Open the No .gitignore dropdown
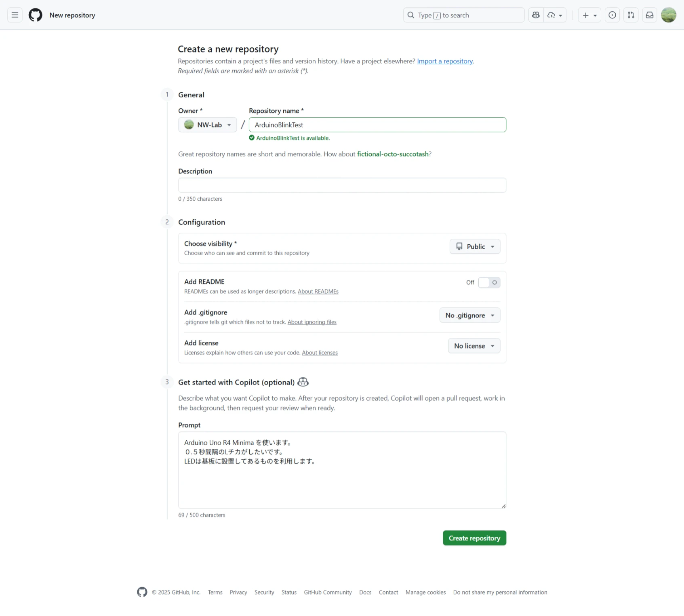 (470, 315)
